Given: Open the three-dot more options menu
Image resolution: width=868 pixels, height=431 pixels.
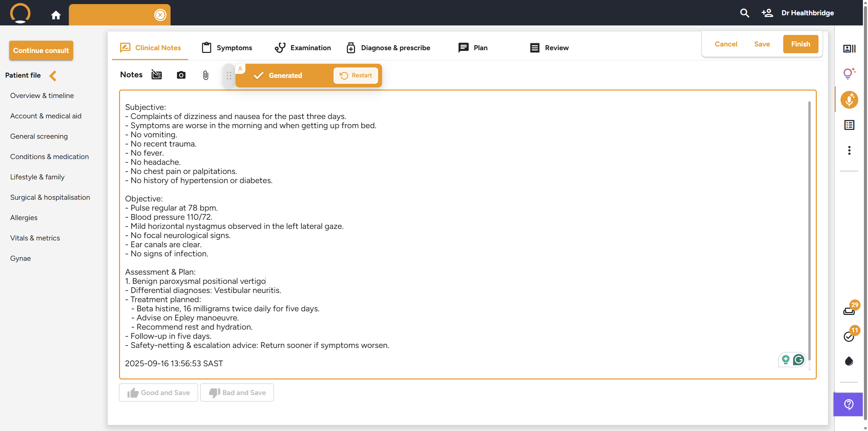Looking at the screenshot, I should pos(849,150).
